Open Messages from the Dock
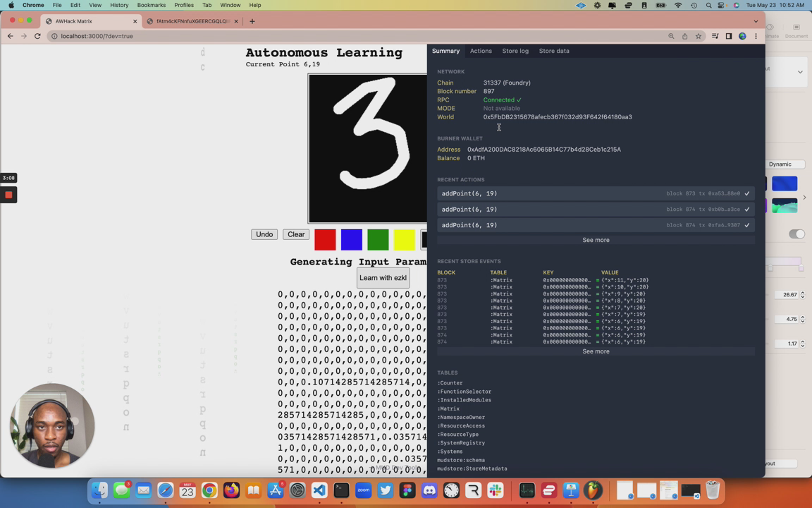Viewport: 812px width, 508px height. point(122,490)
